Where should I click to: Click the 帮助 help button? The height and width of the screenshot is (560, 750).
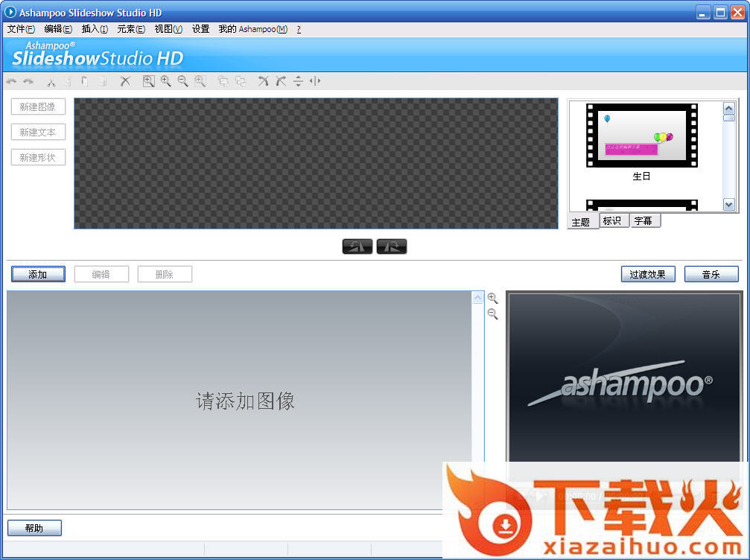click(x=34, y=528)
